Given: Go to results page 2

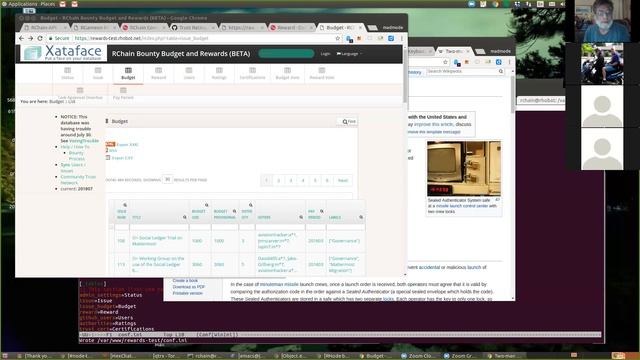Looking at the screenshot, I should click(279, 180).
